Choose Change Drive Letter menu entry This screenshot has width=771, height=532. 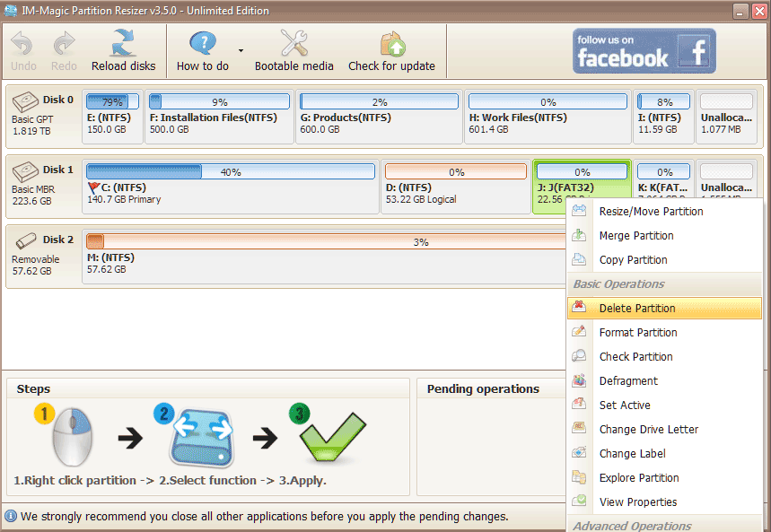664,429
